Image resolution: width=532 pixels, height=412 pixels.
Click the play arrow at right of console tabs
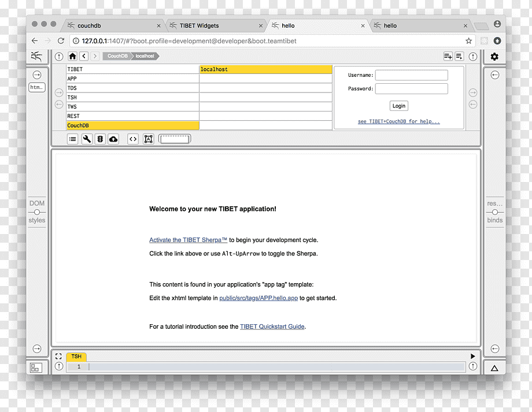tap(472, 357)
